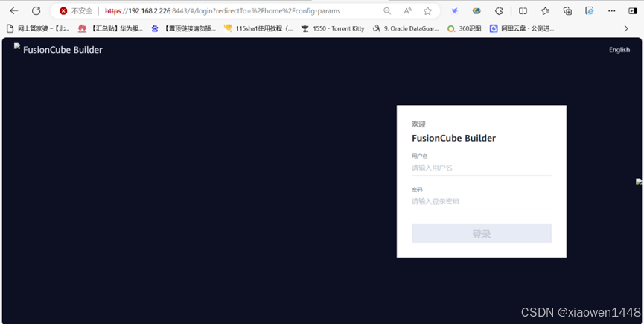
Task: Open the 115sha1使用教程 bookmark
Action: (258, 28)
